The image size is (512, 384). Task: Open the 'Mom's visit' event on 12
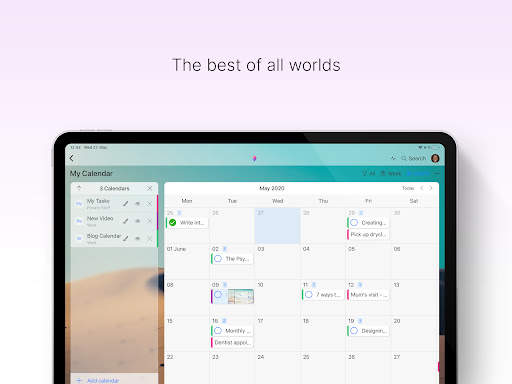click(x=368, y=295)
